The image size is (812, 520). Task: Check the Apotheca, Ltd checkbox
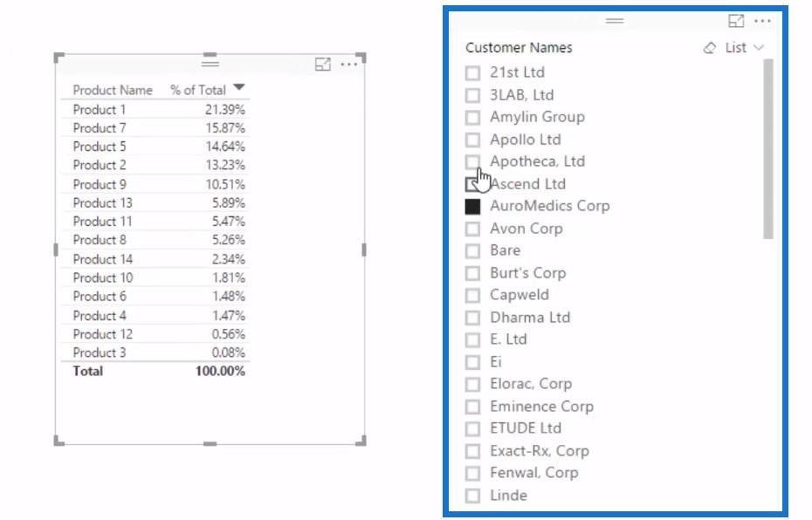[x=472, y=162]
